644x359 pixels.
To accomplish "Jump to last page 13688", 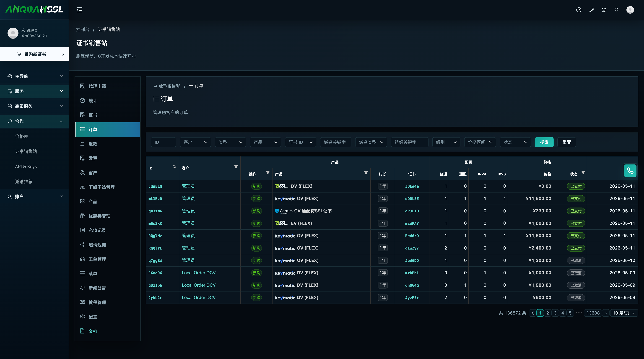I will click(593, 313).
